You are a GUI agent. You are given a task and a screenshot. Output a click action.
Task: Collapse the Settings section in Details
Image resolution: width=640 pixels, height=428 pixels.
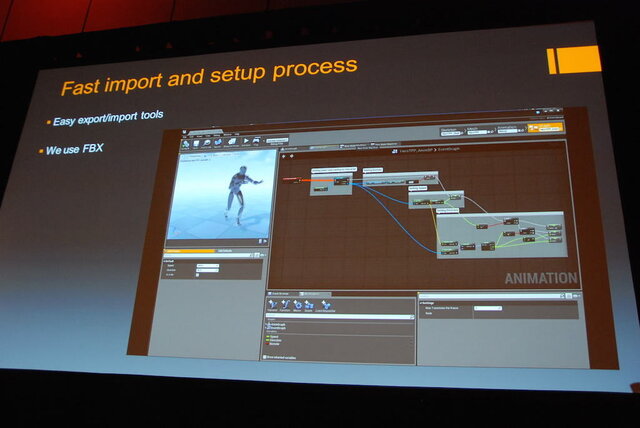[421, 303]
